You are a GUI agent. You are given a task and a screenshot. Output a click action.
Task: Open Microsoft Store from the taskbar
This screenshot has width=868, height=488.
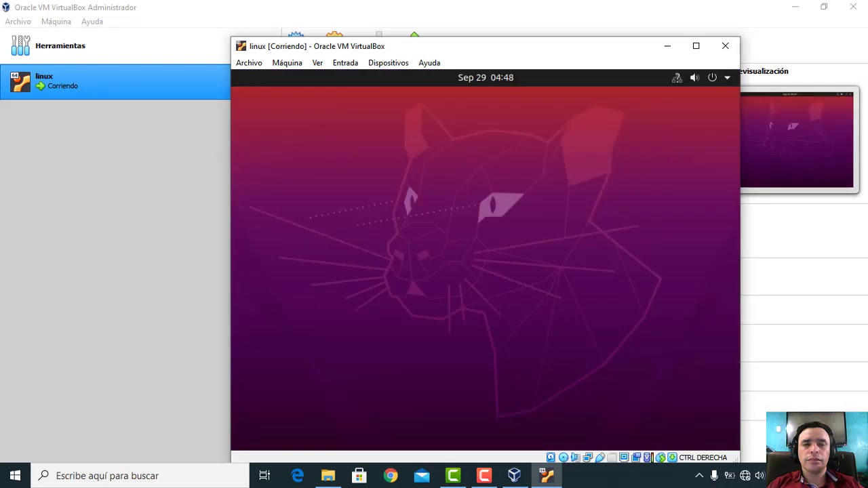[359, 475]
